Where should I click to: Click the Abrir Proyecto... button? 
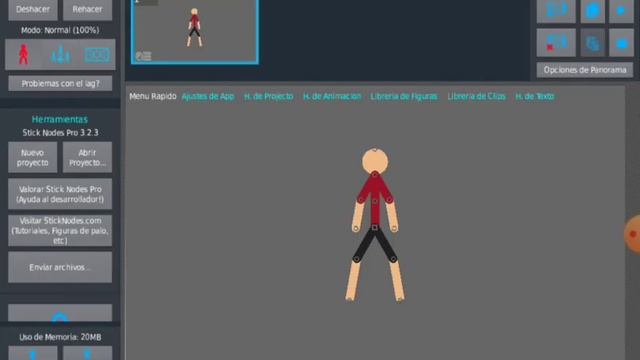[x=87, y=158]
